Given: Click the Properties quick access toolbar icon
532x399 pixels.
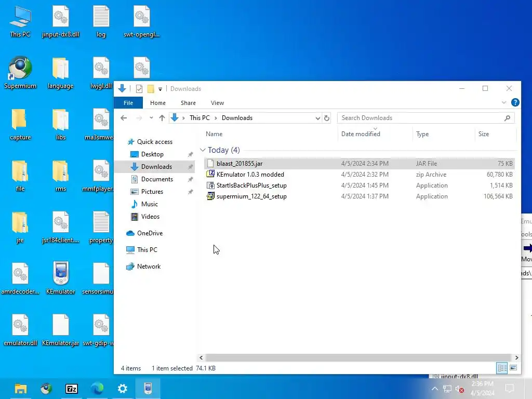Looking at the screenshot, I should (x=139, y=89).
